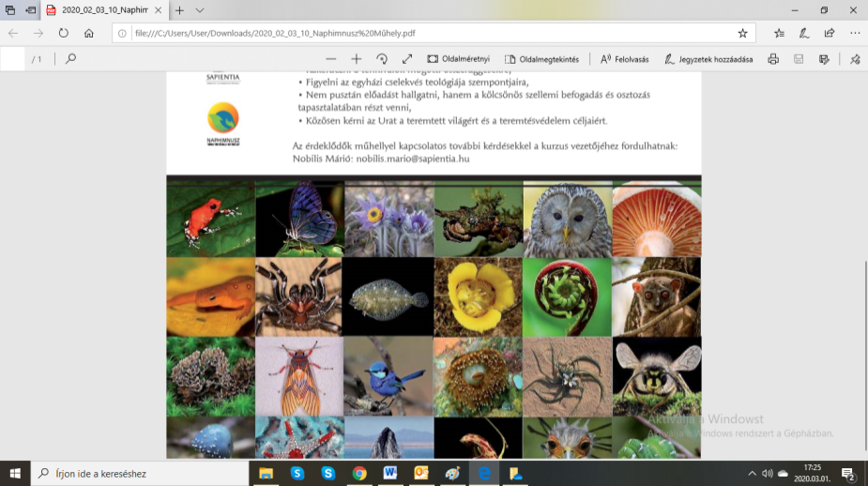Image resolution: width=868 pixels, height=486 pixels.
Task: Click the address bar URL field
Action: (x=434, y=33)
